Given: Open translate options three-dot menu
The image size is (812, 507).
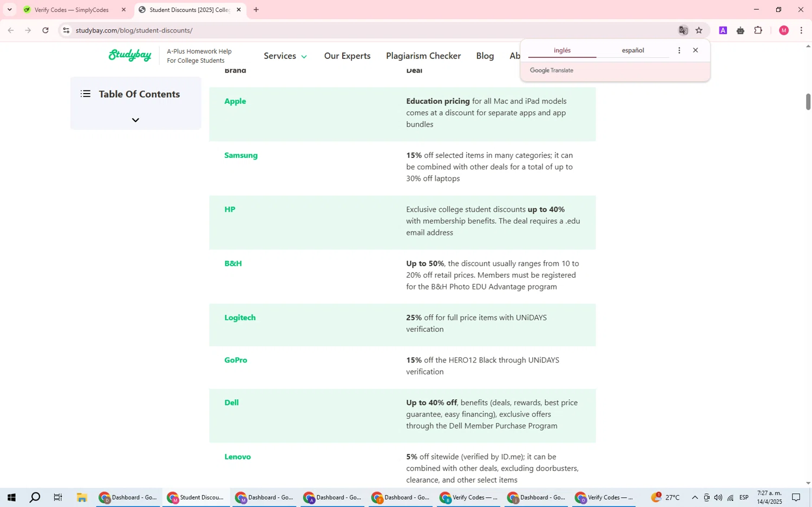Looking at the screenshot, I should pos(679,50).
